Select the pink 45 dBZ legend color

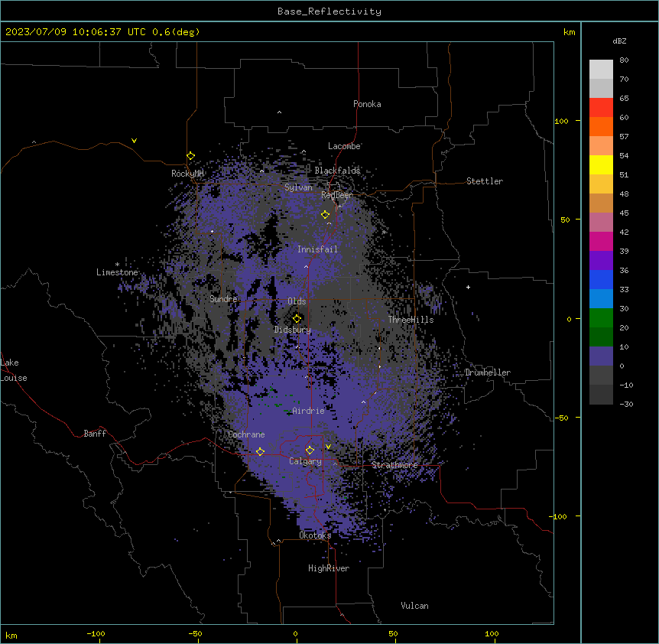point(601,223)
